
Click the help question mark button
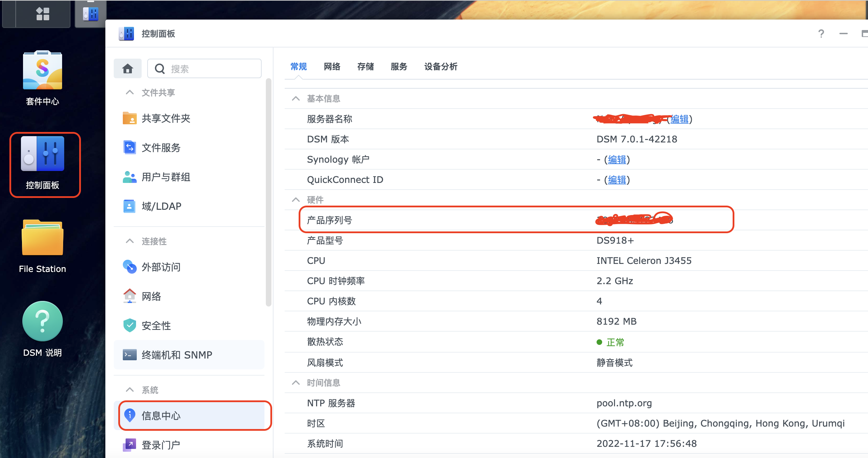point(821,34)
